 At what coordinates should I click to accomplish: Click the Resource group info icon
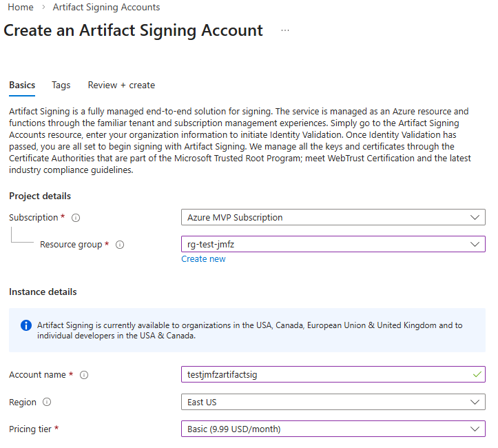point(120,245)
